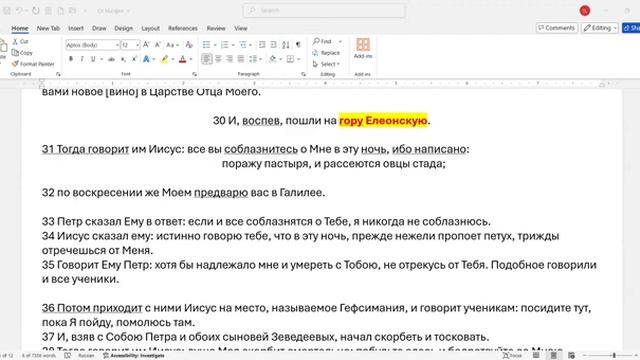Toggle Bold formatting
The width and height of the screenshot is (640, 360).
(71, 59)
